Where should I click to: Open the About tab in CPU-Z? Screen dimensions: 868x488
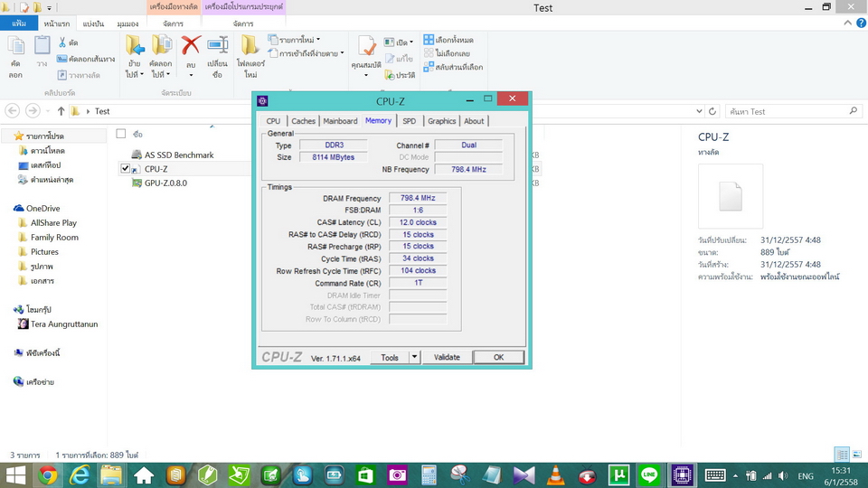(x=474, y=121)
